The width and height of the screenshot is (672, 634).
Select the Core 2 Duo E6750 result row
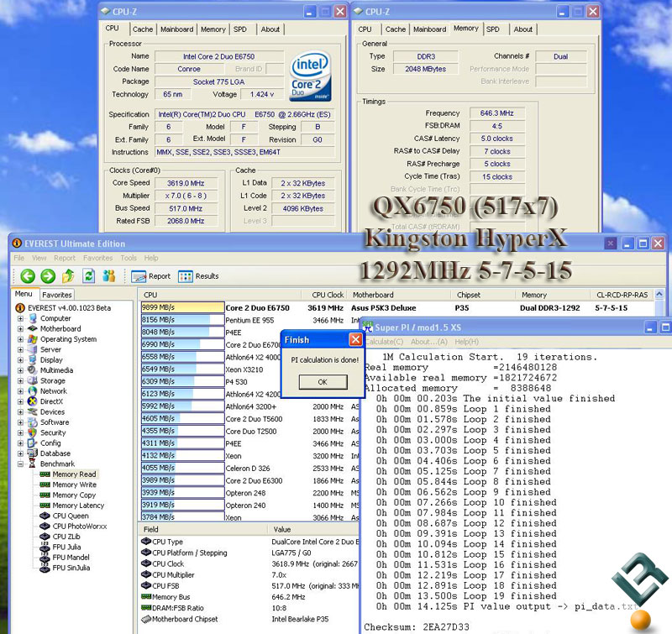(x=397, y=307)
